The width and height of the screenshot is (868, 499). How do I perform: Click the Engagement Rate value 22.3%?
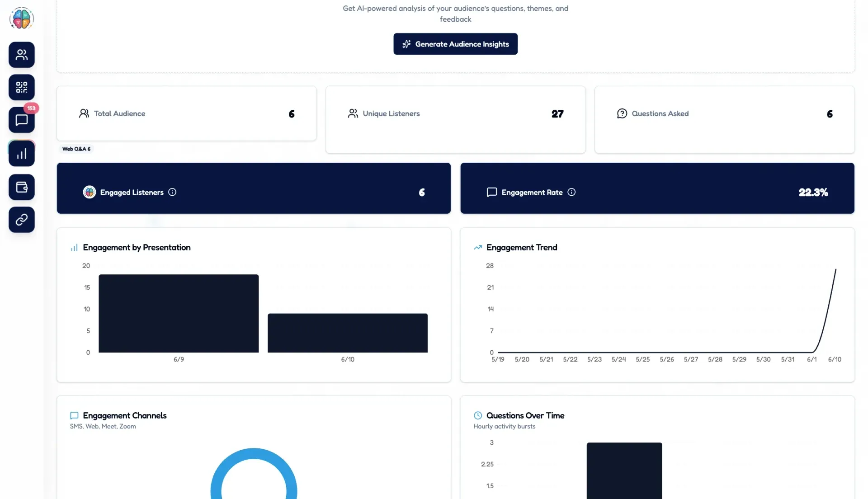pos(813,192)
